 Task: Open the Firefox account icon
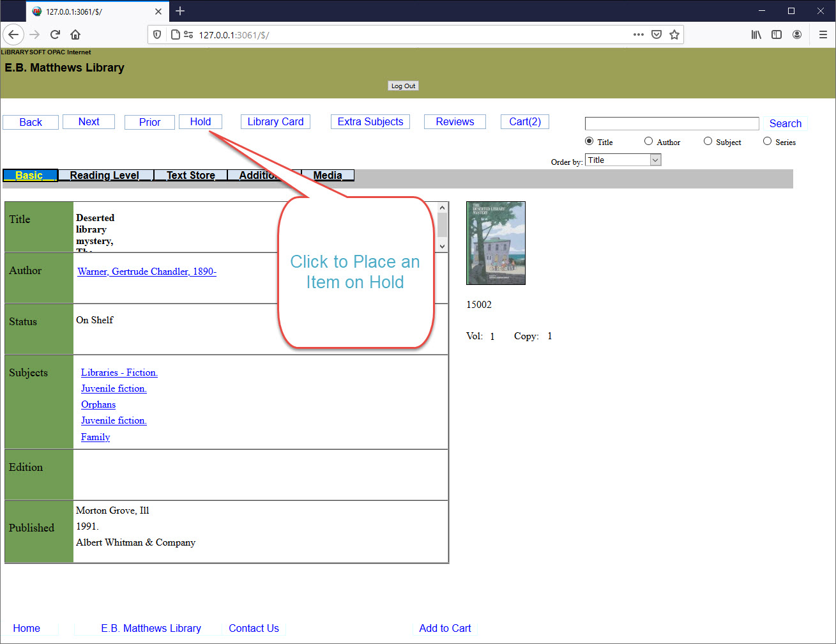coord(797,34)
